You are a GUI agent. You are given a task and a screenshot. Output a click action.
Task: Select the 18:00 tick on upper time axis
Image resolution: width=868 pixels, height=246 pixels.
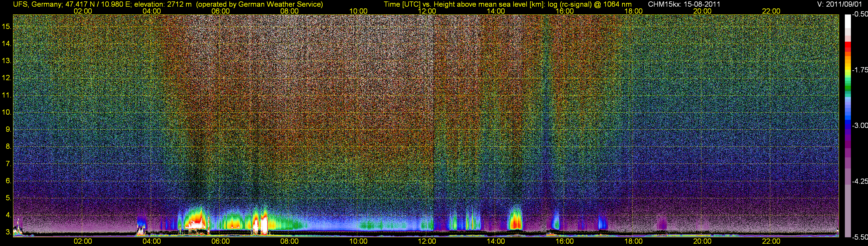click(x=633, y=11)
